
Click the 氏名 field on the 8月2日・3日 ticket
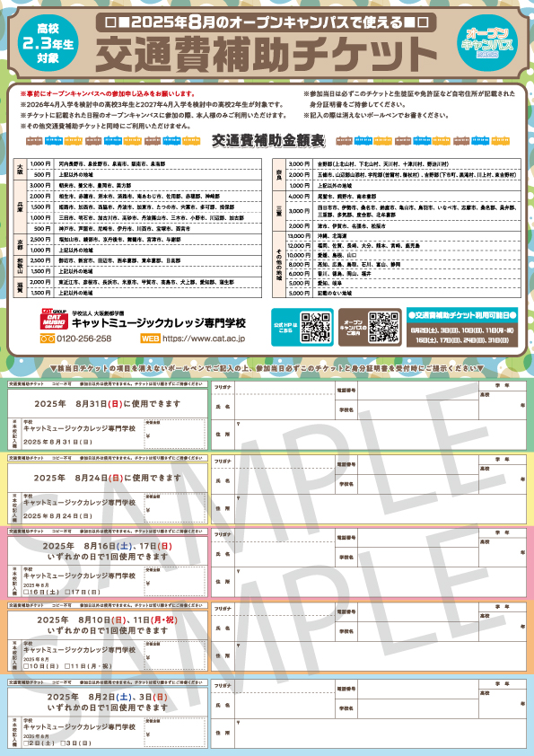point(285,706)
